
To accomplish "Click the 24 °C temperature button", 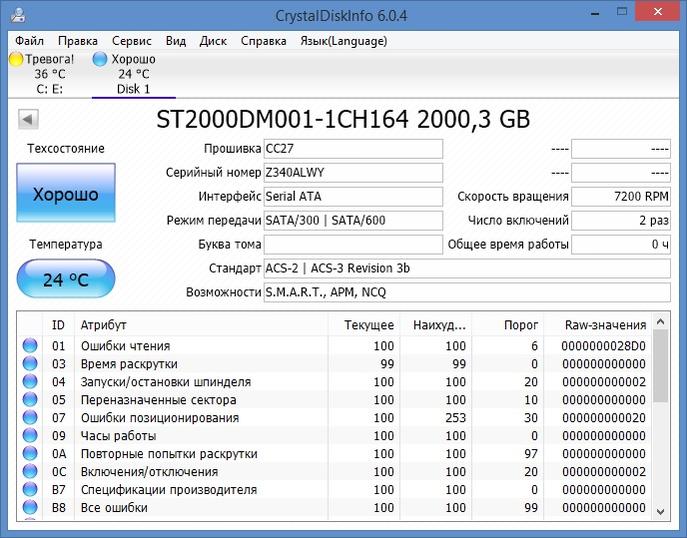I will pyautogui.click(x=66, y=279).
